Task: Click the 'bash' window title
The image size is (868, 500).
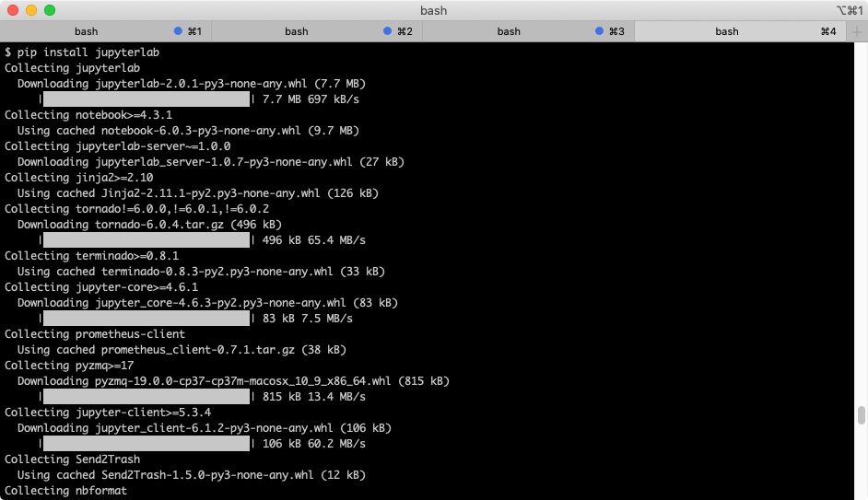Action: point(433,10)
